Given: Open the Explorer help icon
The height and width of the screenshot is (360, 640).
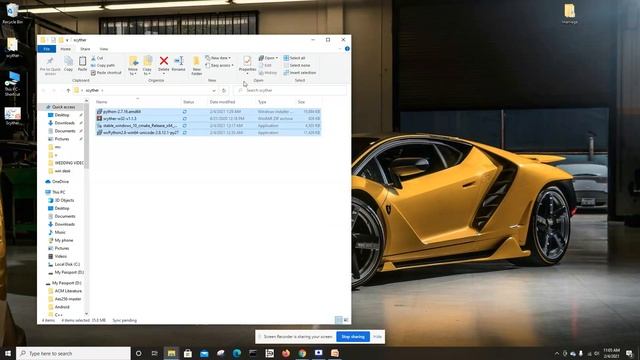Looking at the screenshot, I should coord(347,49).
